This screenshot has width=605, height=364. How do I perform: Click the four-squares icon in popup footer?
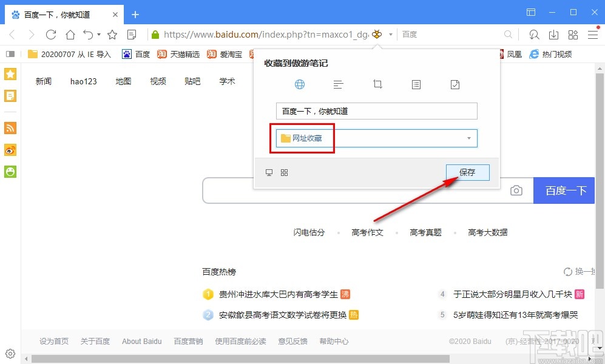285,173
